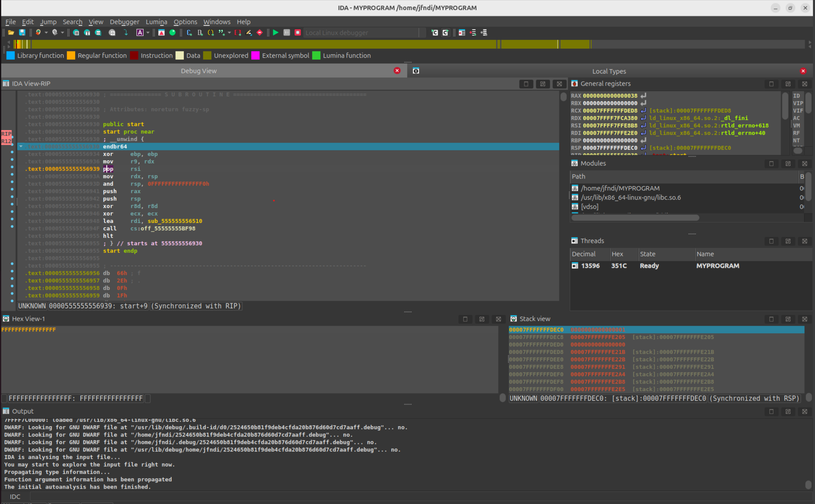Open the Local Linux debugger selector
Viewport: 815px width, 504px height.
point(360,32)
